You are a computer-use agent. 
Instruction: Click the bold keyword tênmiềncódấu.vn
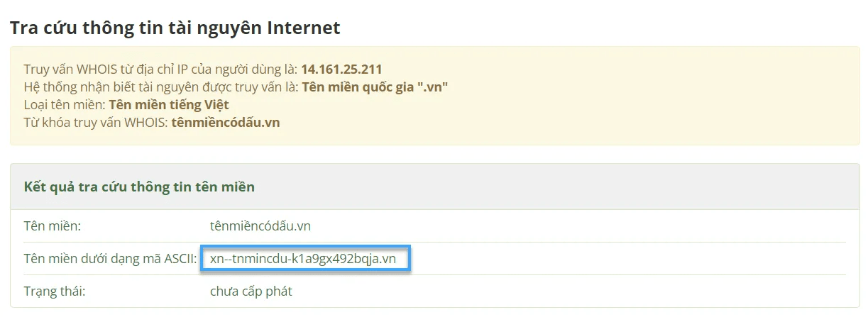click(x=226, y=123)
